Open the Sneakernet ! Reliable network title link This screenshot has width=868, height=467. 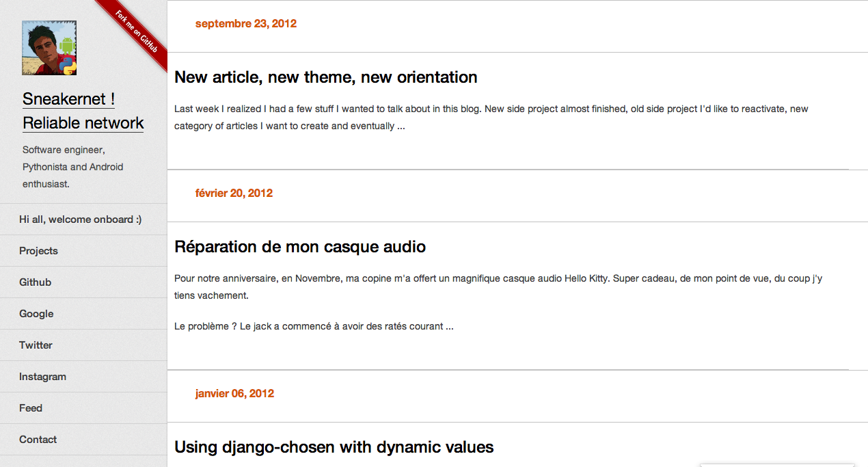(x=83, y=111)
